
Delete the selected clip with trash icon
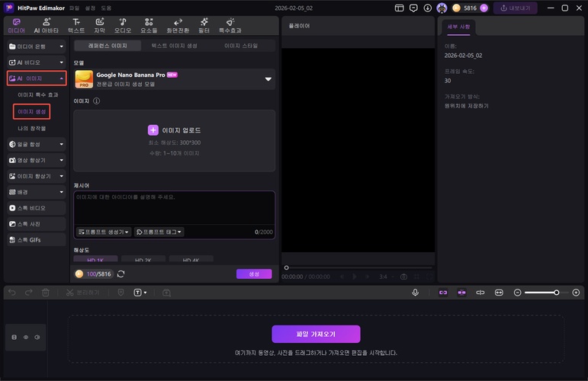pyautogui.click(x=45, y=292)
